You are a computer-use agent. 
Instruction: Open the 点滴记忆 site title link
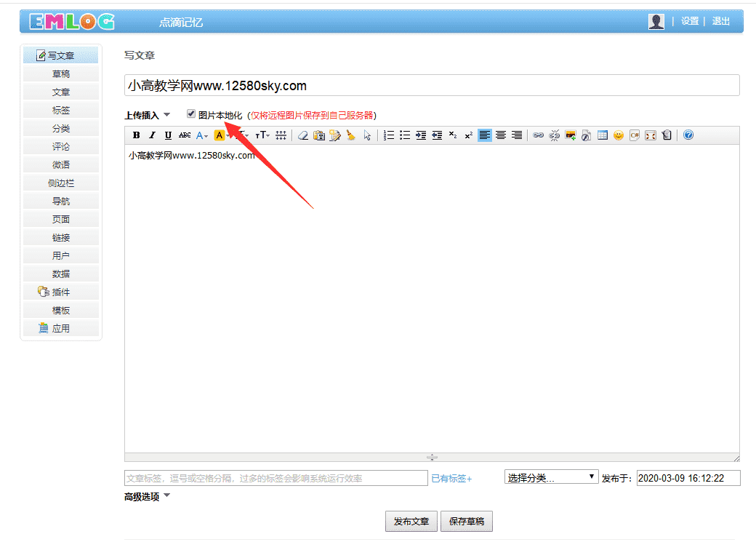181,23
